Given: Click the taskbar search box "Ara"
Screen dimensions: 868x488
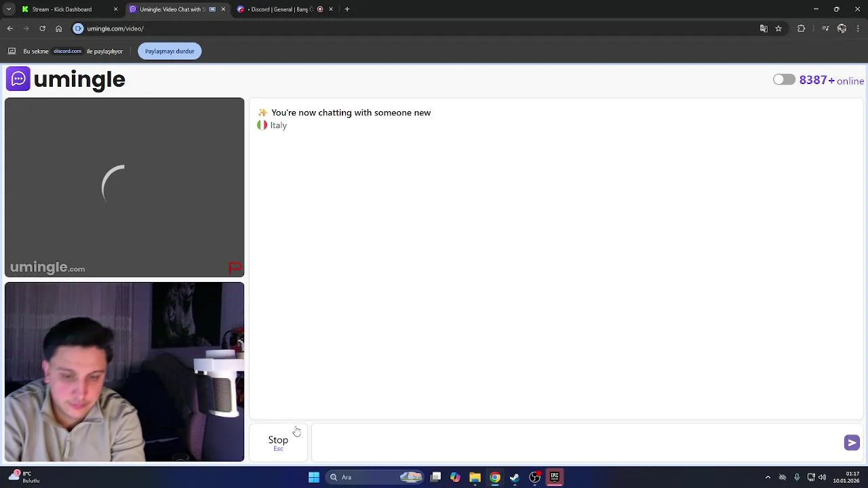Looking at the screenshot, I should point(374,477).
